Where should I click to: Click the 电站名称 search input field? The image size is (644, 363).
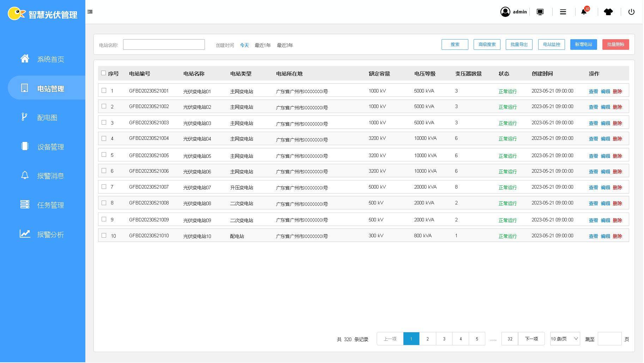[164, 44]
